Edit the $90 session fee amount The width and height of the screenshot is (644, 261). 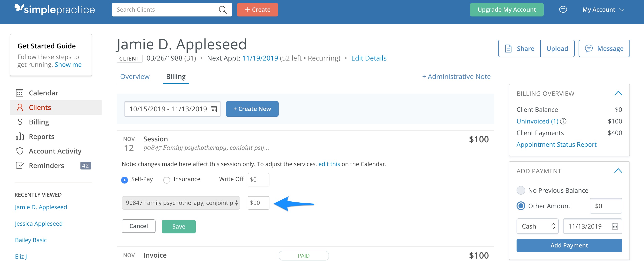click(x=258, y=203)
